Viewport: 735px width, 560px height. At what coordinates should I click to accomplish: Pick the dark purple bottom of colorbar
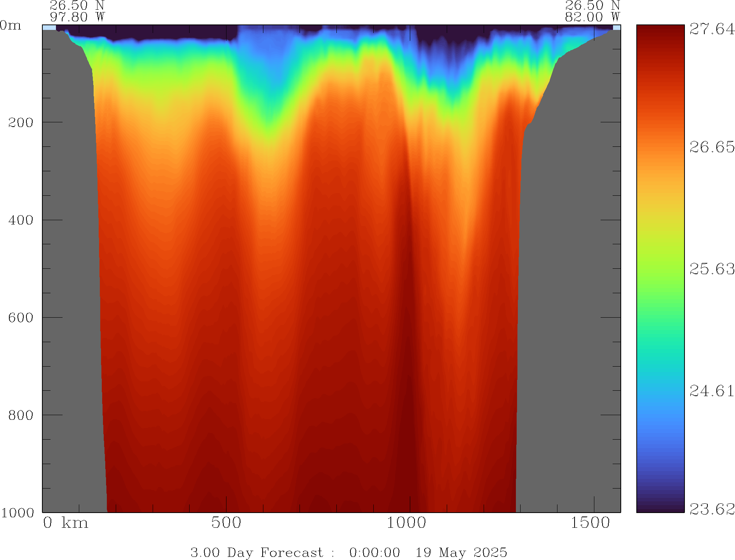tap(660, 507)
